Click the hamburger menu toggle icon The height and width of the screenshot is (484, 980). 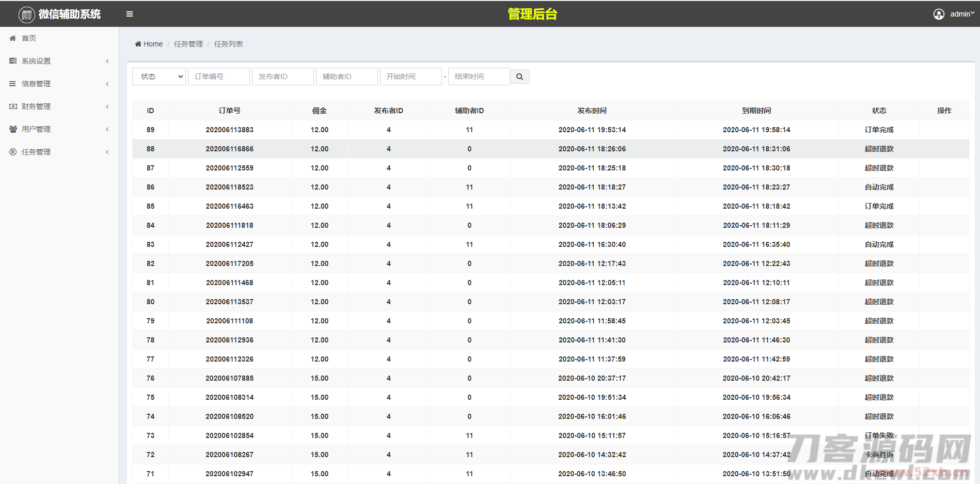pos(130,14)
